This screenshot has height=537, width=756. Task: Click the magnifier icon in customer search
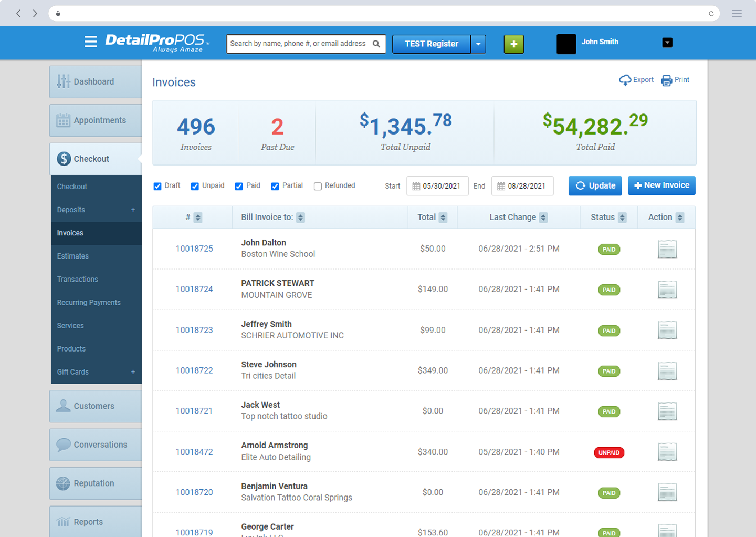[x=376, y=44]
